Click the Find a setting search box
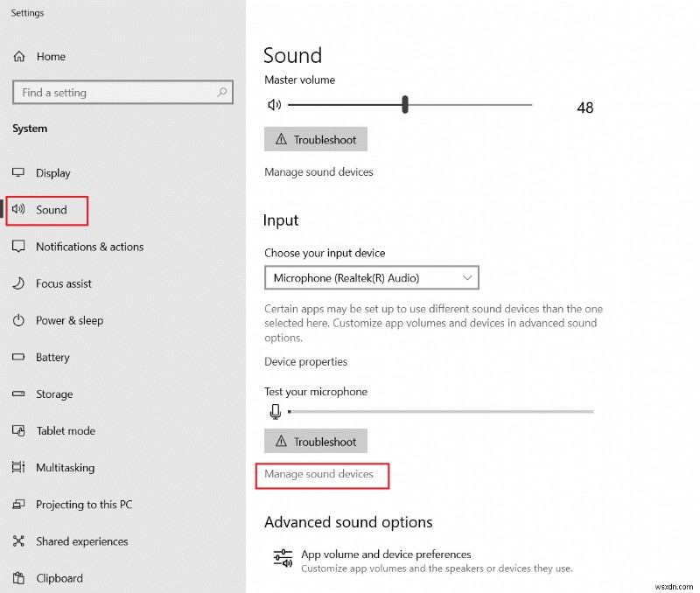Viewport: 700px width, 593px height. point(122,92)
